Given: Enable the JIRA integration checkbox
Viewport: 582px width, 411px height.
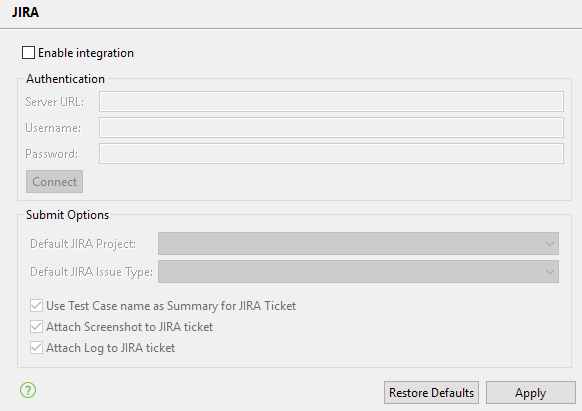Looking at the screenshot, I should pyautogui.click(x=29, y=53).
